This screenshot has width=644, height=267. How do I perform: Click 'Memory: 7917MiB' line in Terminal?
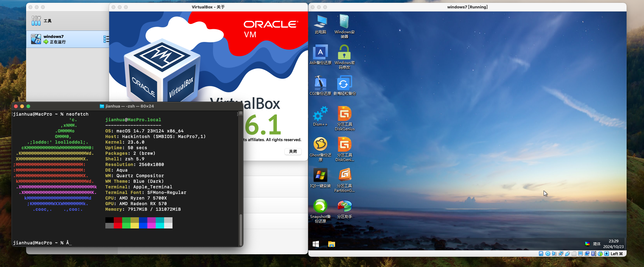(143, 209)
